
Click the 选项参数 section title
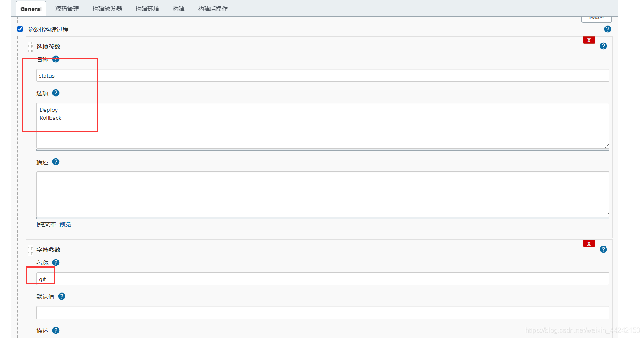48,46
